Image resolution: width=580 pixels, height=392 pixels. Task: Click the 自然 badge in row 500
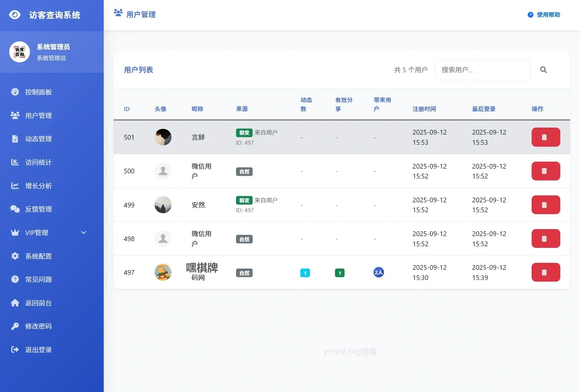[244, 171]
